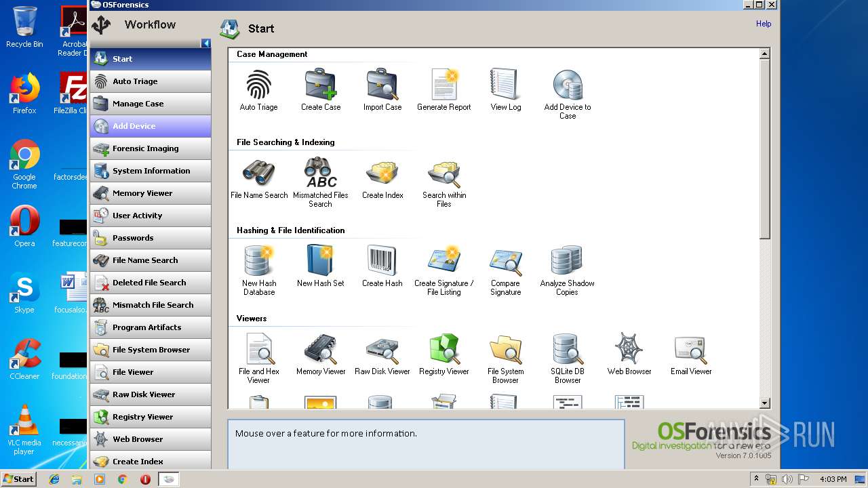
Task: Select the CCleaner desktop shortcut
Action: click(24, 359)
